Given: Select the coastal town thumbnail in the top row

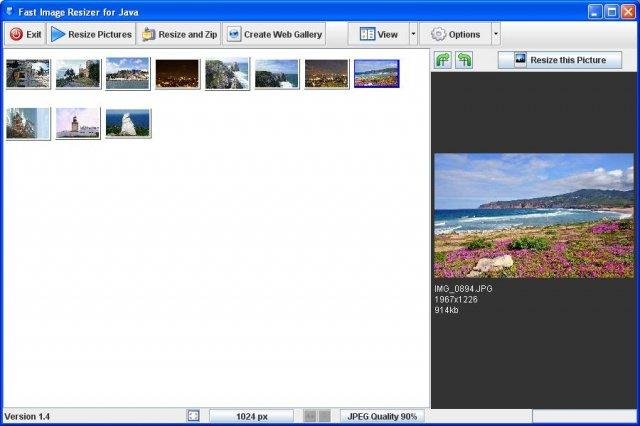Looking at the screenshot, I should (x=128, y=73).
